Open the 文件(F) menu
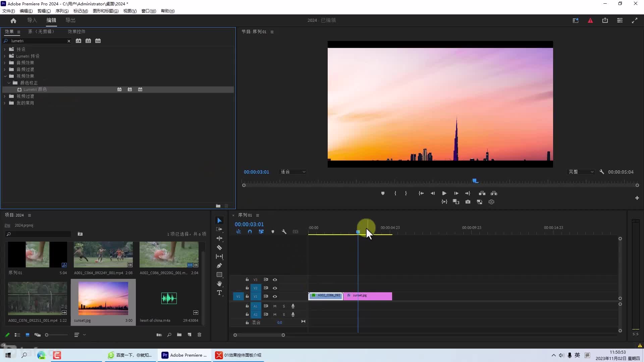The width and height of the screenshot is (644, 362). point(9,11)
